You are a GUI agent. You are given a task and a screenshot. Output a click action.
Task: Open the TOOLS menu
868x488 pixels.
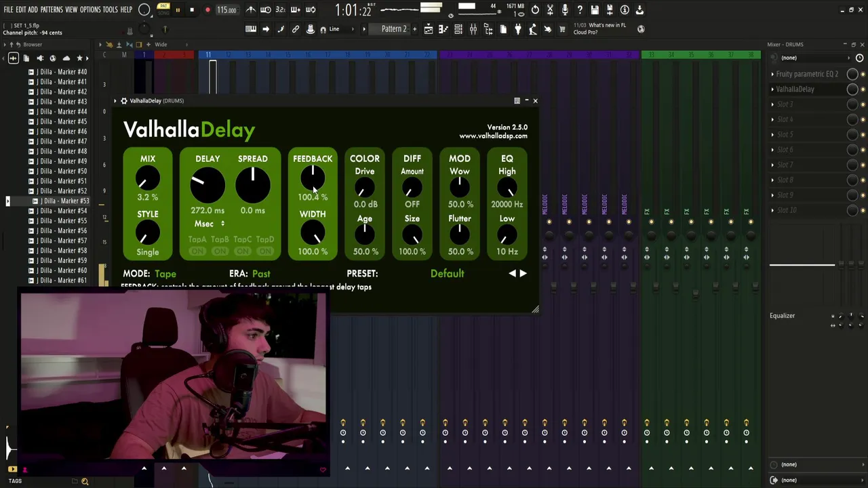pyautogui.click(x=110, y=9)
